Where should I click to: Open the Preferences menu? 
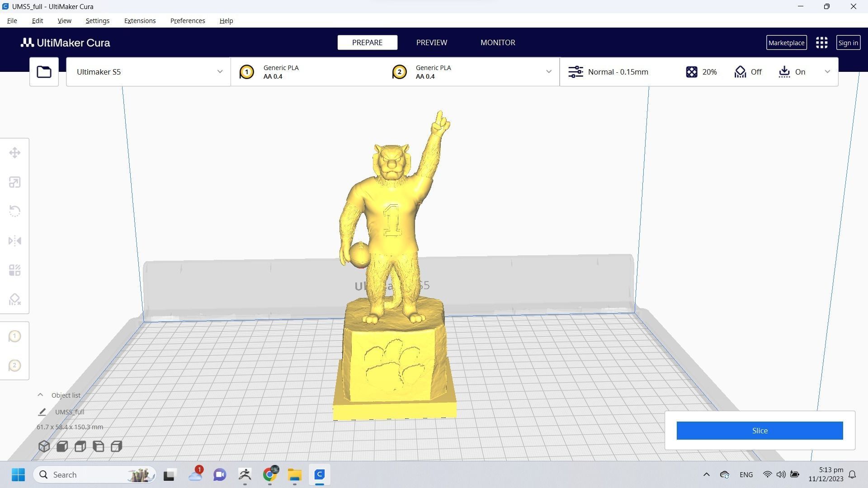point(188,21)
